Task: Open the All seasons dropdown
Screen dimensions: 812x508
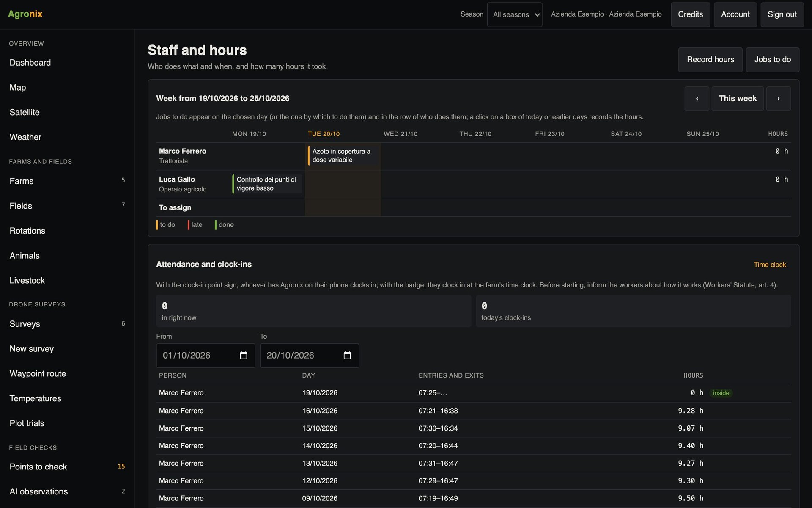Action: (x=514, y=14)
